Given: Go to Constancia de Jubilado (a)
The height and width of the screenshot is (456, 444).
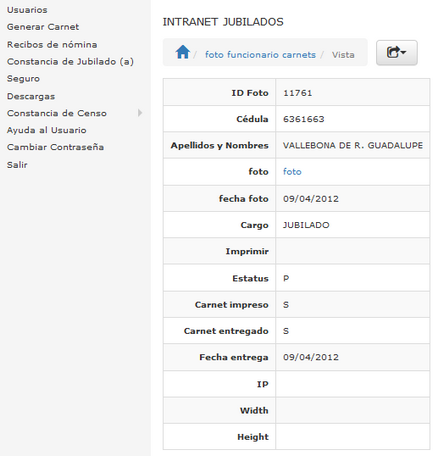Looking at the screenshot, I should pyautogui.click(x=70, y=62).
